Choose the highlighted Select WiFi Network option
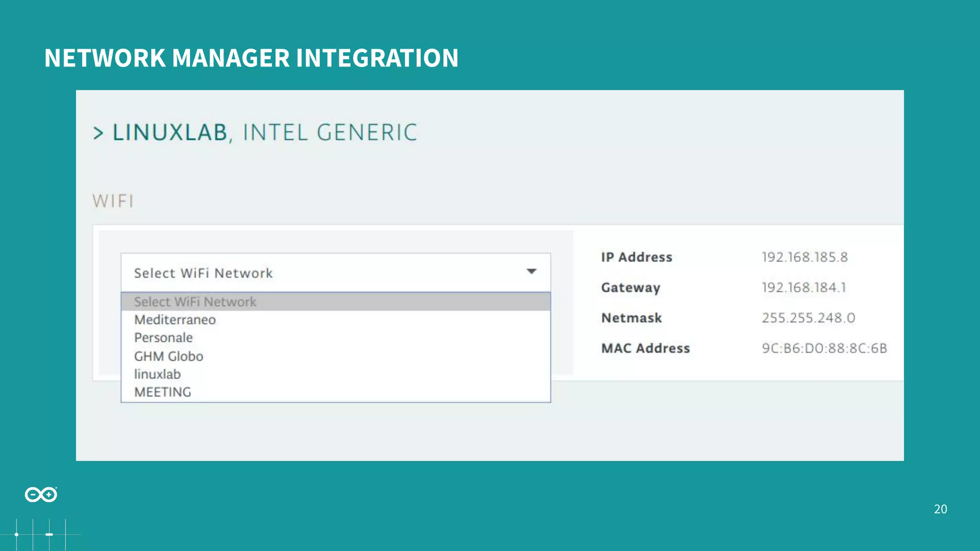The width and height of the screenshot is (980, 551). click(x=335, y=302)
